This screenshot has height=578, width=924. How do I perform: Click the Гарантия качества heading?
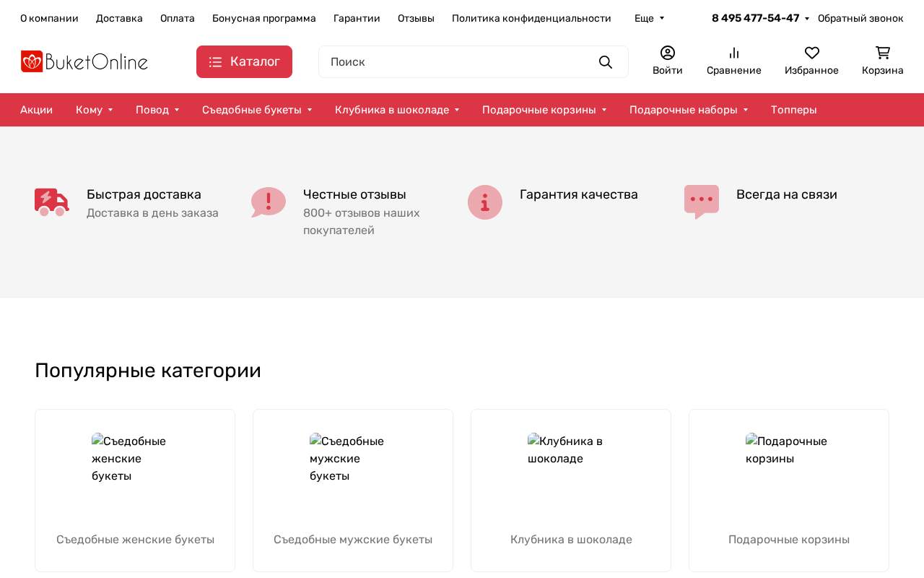pyautogui.click(x=579, y=194)
